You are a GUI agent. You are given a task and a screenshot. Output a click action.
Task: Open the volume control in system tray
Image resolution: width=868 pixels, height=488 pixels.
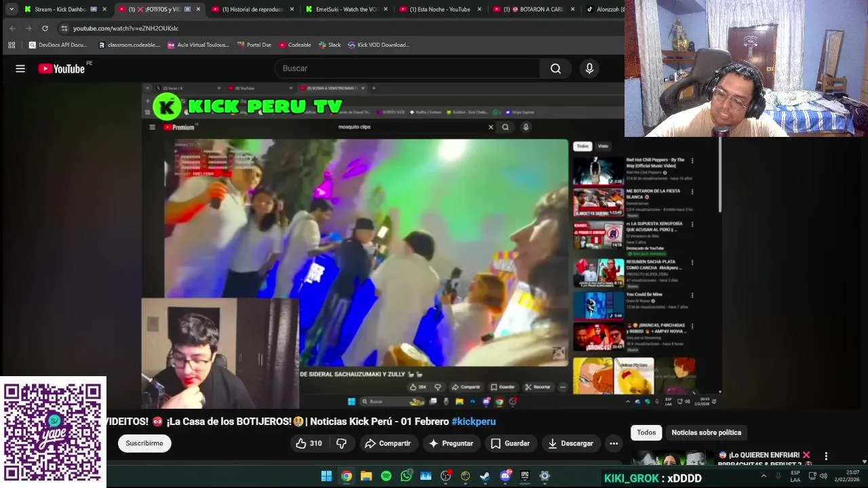click(823, 476)
